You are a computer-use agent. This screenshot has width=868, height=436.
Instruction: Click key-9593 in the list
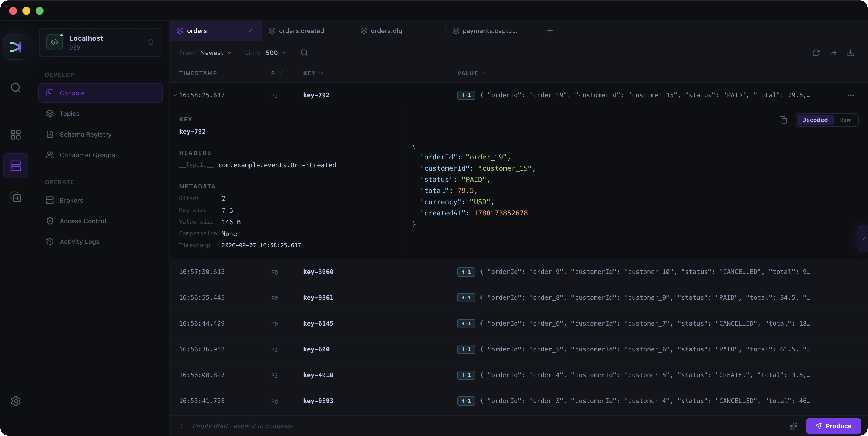pos(318,401)
